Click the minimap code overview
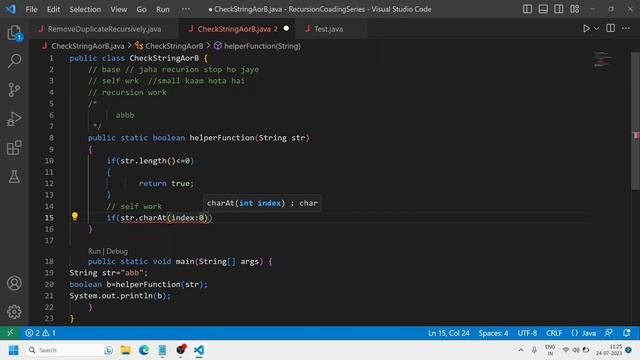640x360 pixels. (x=603, y=60)
